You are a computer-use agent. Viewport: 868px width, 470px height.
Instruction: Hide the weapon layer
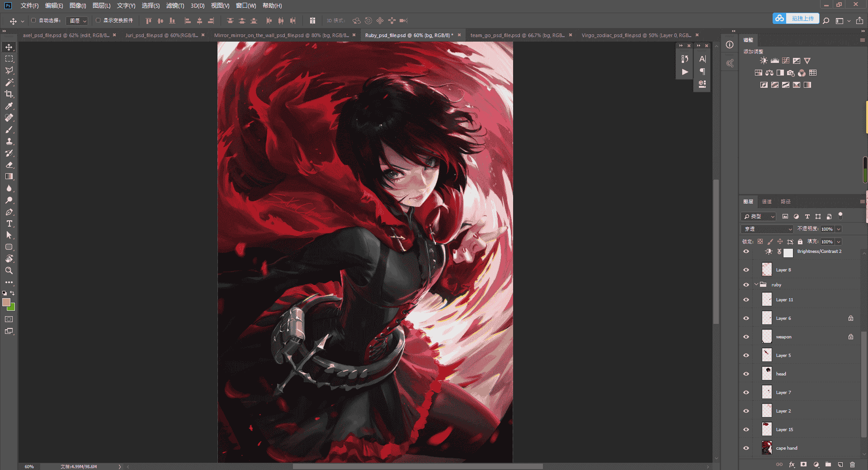coord(746,337)
